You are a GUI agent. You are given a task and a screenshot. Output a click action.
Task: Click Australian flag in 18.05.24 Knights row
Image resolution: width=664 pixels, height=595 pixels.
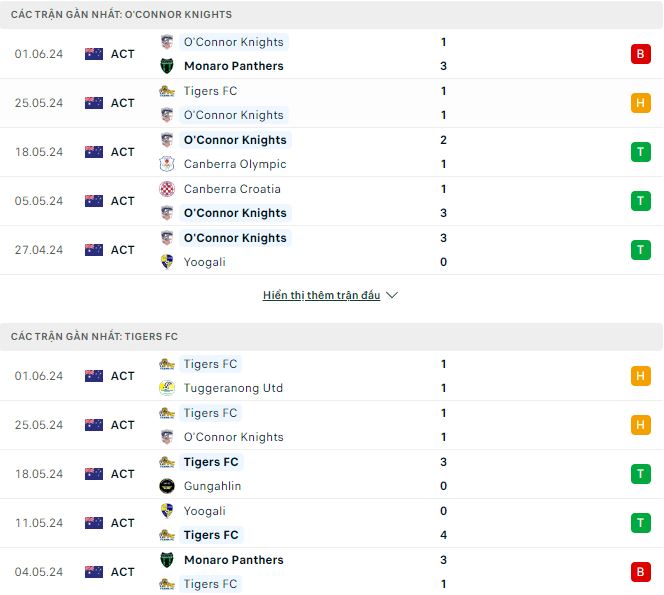point(94,152)
